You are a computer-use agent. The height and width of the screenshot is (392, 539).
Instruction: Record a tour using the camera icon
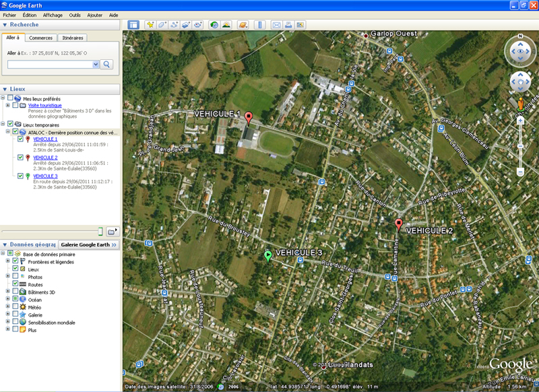tap(197, 25)
